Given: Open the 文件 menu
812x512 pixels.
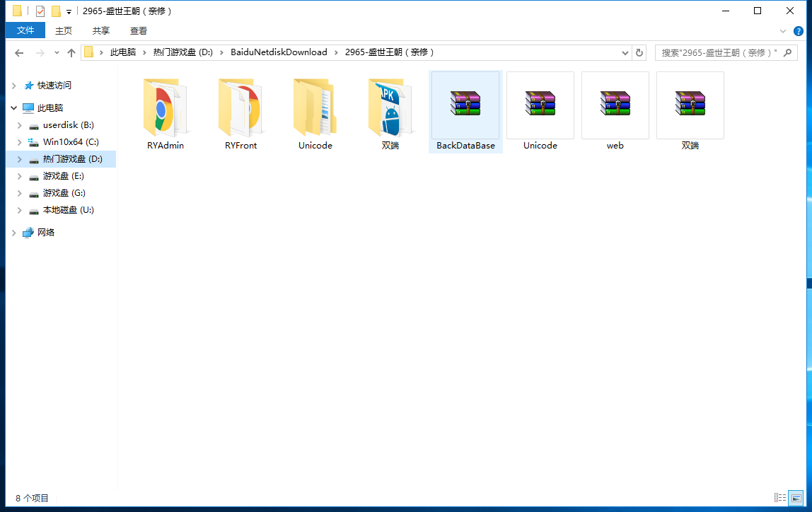Looking at the screenshot, I should coord(25,30).
